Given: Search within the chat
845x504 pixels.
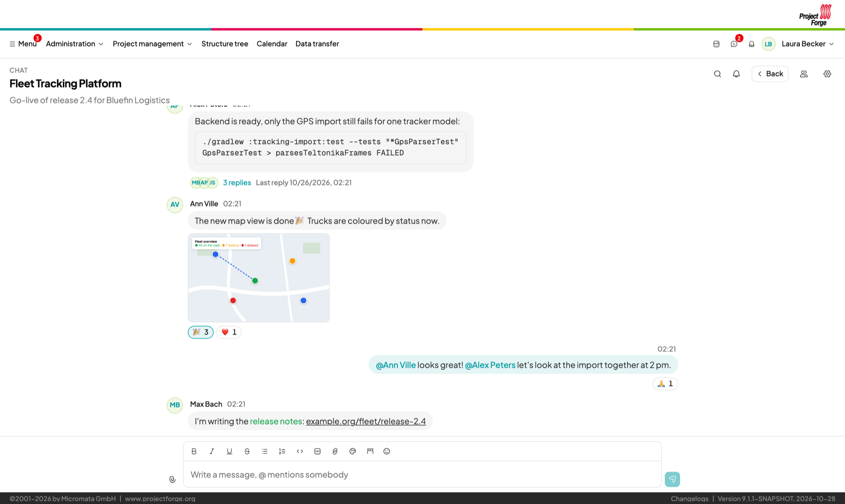Looking at the screenshot, I should point(717,74).
